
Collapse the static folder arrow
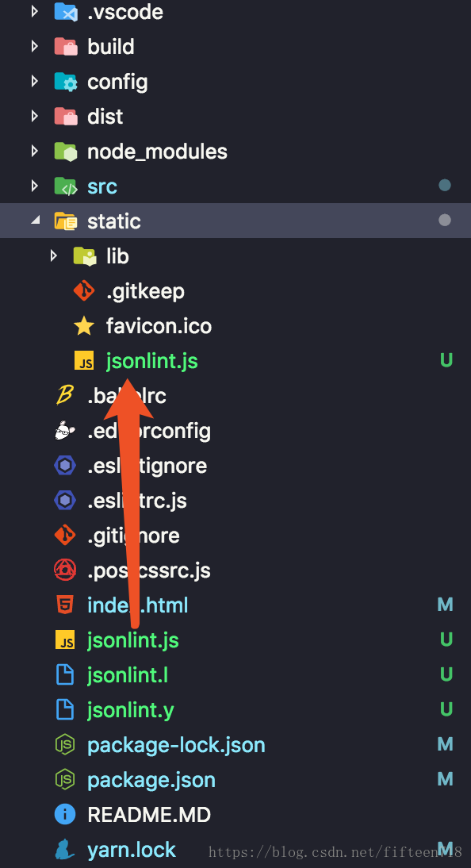click(36, 221)
